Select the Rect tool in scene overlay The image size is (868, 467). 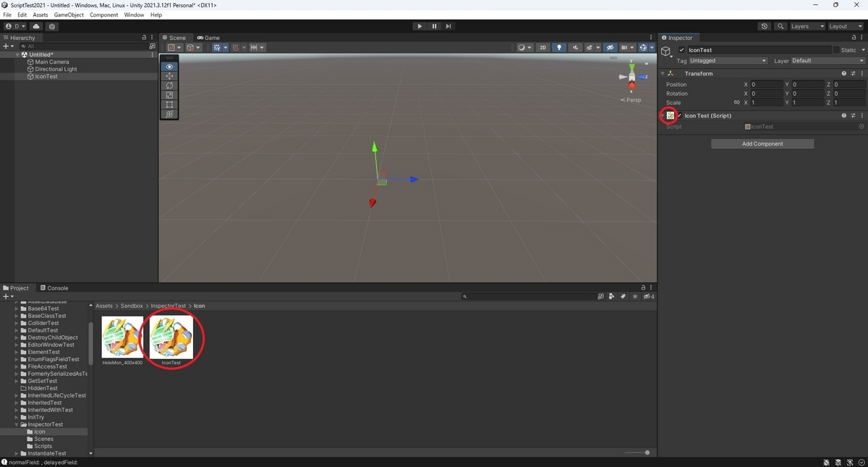tap(169, 104)
